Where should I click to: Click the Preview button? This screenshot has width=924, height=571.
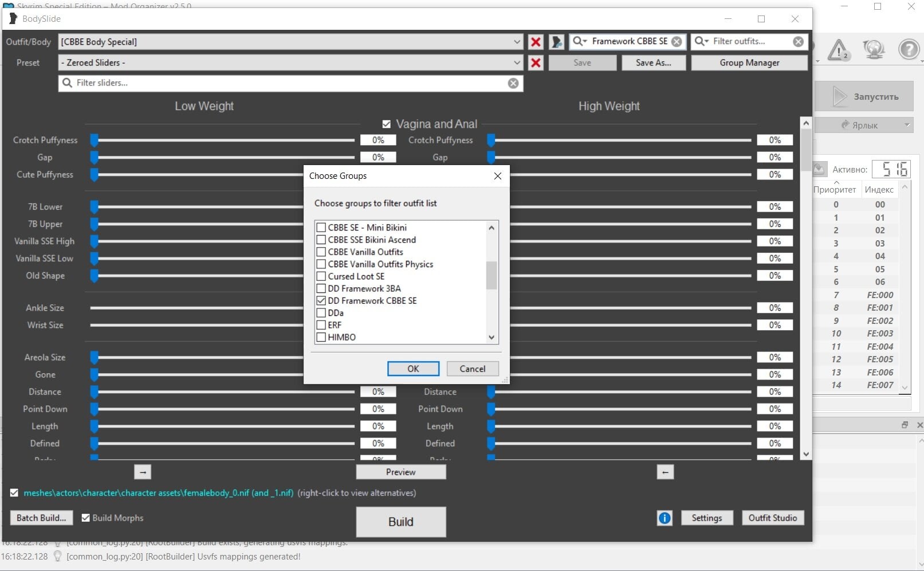(x=401, y=472)
